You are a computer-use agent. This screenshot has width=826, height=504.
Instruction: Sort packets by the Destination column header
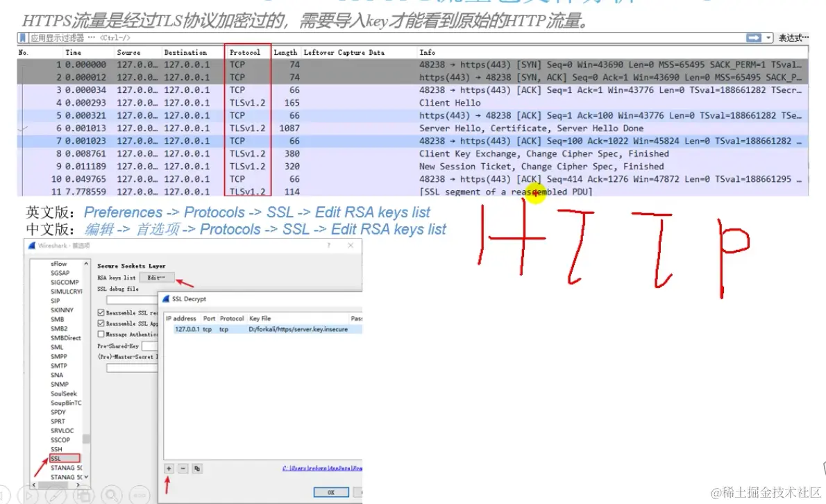click(185, 53)
